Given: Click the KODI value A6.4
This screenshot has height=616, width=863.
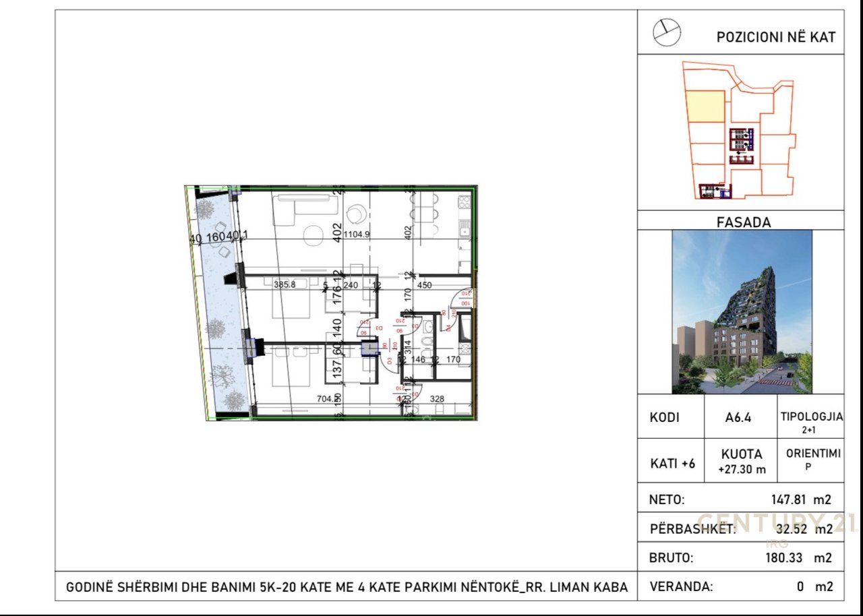Looking at the screenshot, I should point(738,417).
